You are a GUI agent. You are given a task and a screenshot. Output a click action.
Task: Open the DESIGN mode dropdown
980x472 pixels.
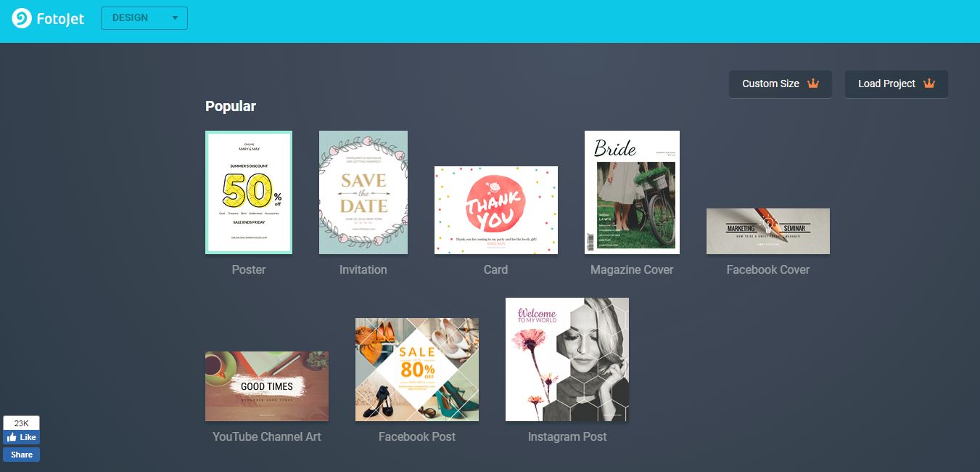coord(144,18)
